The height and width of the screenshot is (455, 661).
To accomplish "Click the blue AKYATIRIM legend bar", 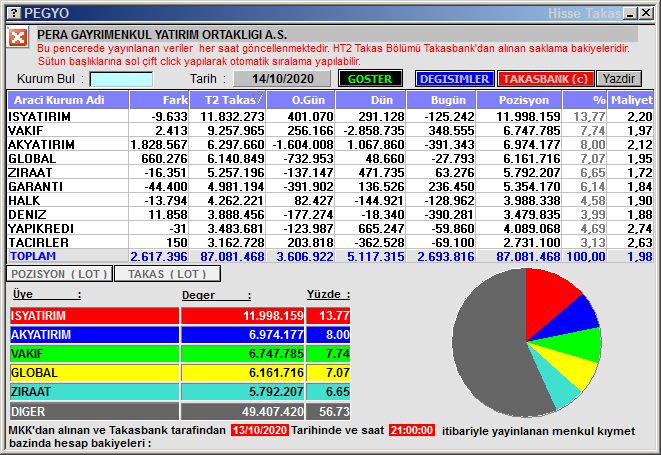I will [x=94, y=334].
